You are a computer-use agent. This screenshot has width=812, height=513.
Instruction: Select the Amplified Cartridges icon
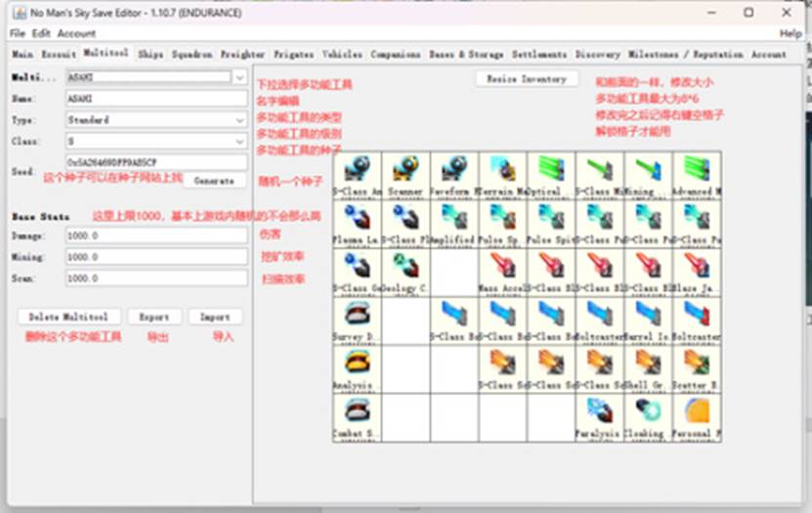click(x=454, y=224)
